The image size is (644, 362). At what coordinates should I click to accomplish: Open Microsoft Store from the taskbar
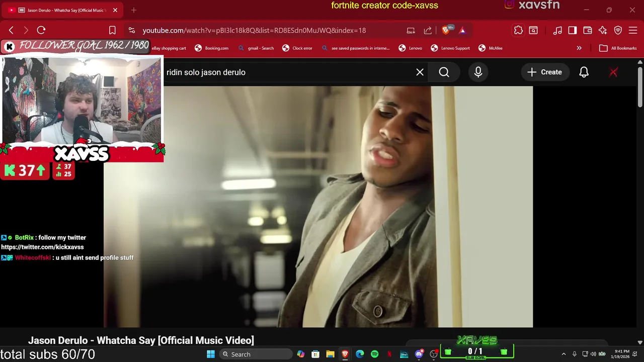(x=315, y=354)
